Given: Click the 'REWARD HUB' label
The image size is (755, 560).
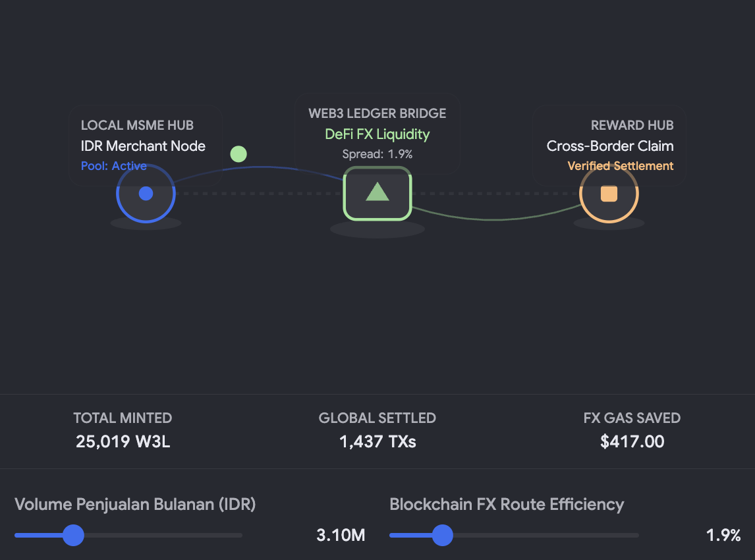Looking at the screenshot, I should [632, 125].
